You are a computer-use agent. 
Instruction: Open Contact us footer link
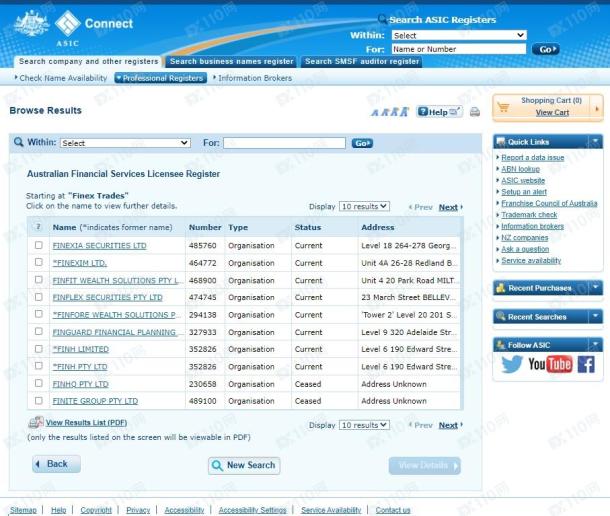tap(393, 510)
